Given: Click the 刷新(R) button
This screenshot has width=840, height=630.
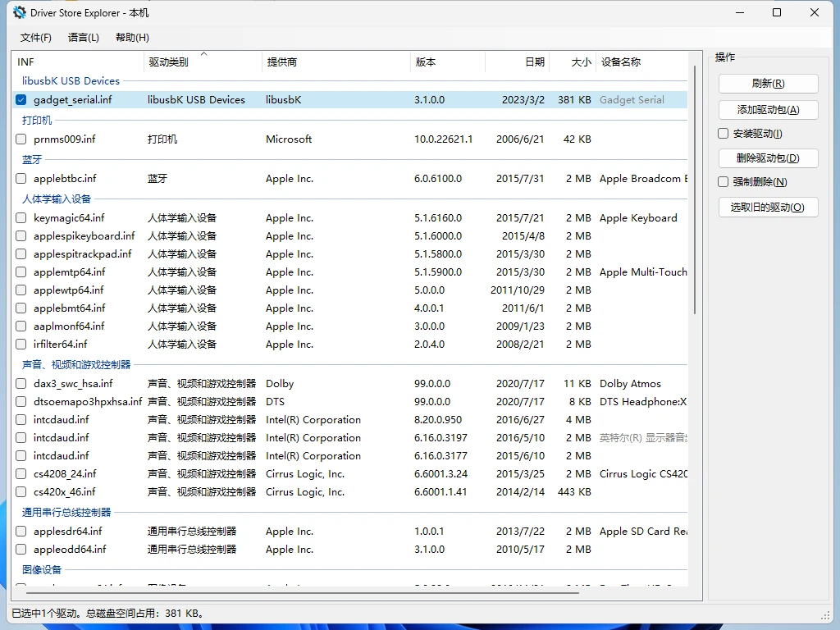Looking at the screenshot, I should [x=768, y=84].
